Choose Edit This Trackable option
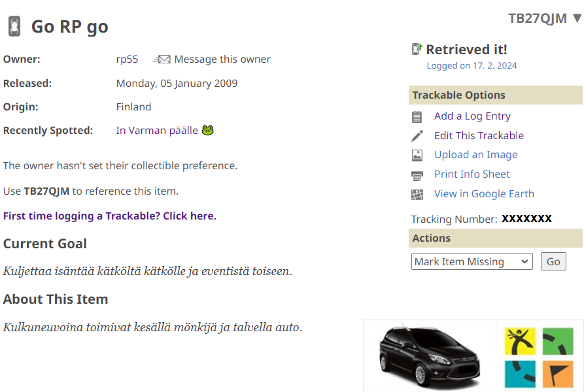 479,136
